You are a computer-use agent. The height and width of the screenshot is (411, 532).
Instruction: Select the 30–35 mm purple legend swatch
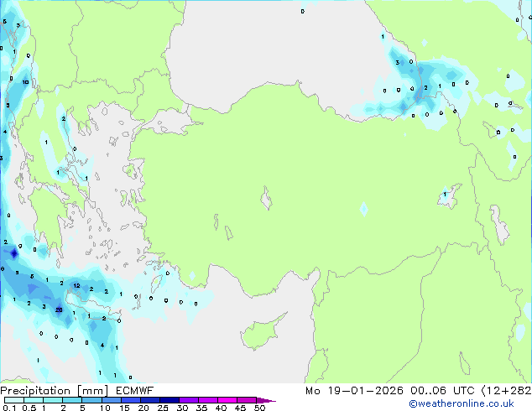[188, 400]
